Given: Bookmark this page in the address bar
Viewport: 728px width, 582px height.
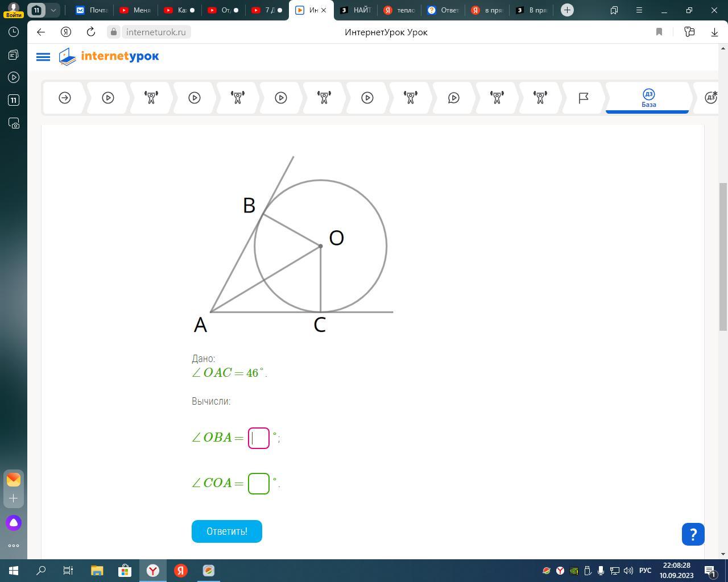Looking at the screenshot, I should 659,32.
